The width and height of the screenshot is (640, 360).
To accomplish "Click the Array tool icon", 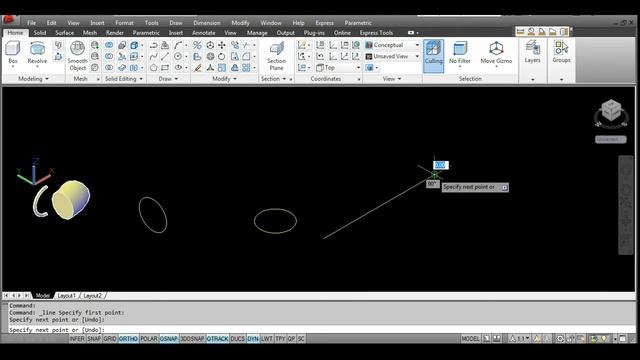I will click(246, 68).
